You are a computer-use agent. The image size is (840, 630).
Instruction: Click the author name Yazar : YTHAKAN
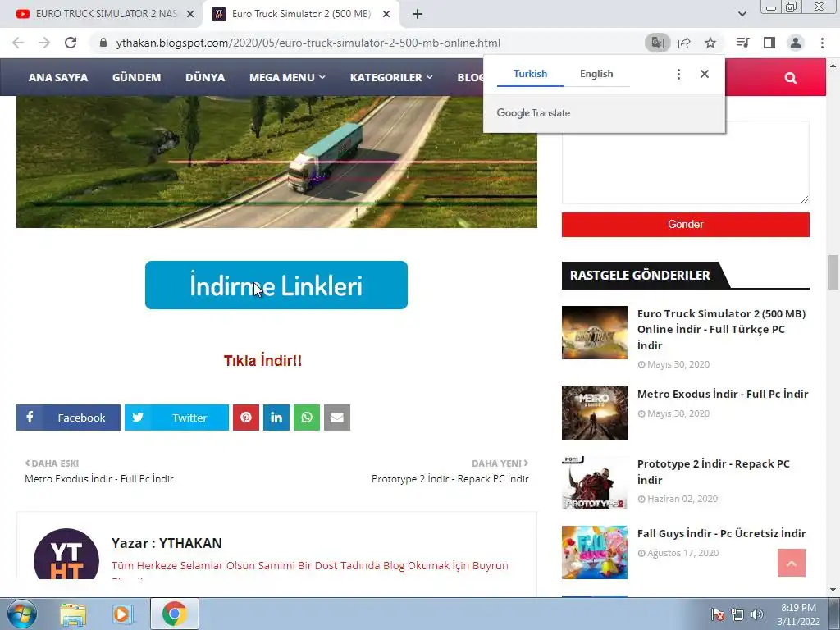pyautogui.click(x=167, y=543)
